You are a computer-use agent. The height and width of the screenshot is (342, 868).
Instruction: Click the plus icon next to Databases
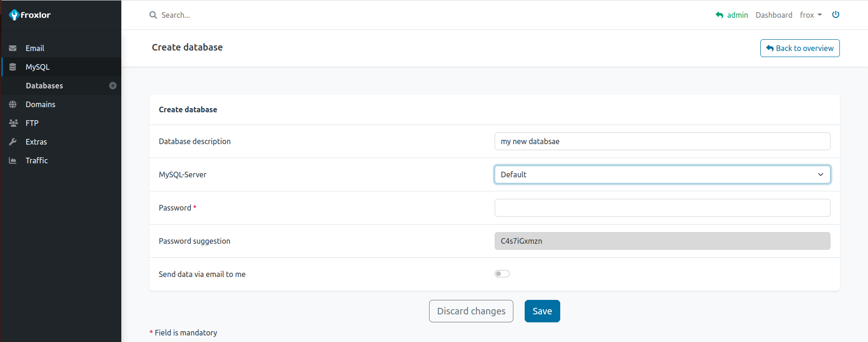(x=113, y=86)
